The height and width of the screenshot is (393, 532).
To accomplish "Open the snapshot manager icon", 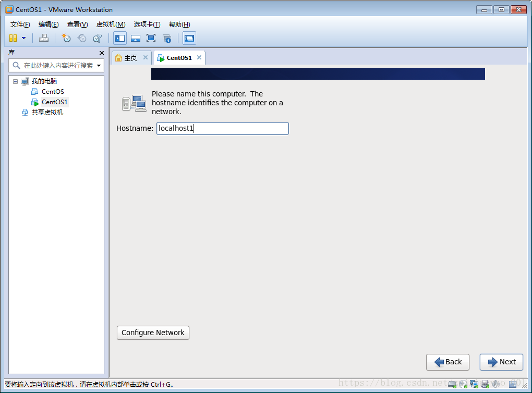I will (x=98, y=38).
